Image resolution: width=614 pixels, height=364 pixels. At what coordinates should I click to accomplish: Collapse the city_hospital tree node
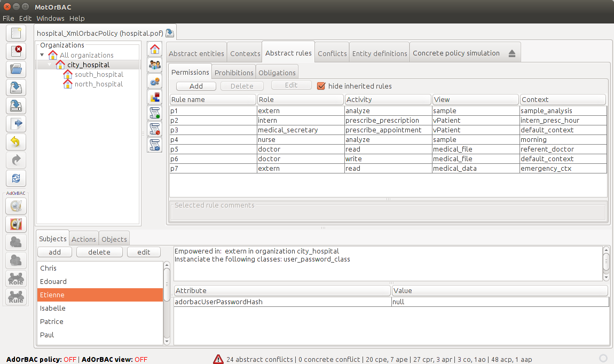click(50, 65)
